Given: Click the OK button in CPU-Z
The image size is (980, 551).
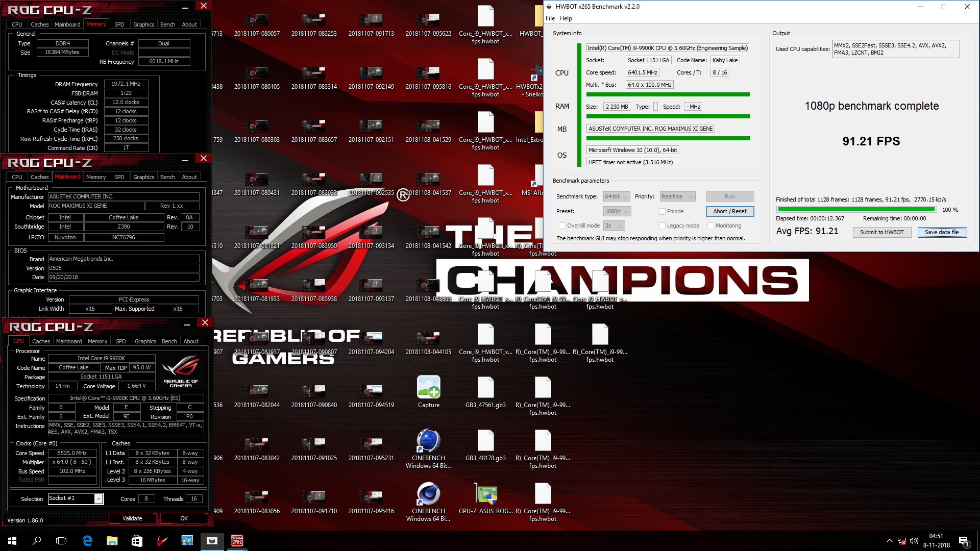Looking at the screenshot, I should [x=184, y=518].
